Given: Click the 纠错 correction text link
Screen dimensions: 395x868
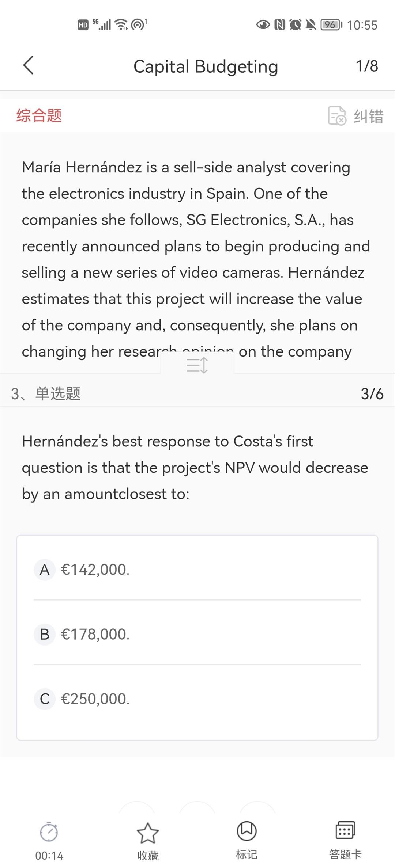Looking at the screenshot, I should click(x=368, y=117).
